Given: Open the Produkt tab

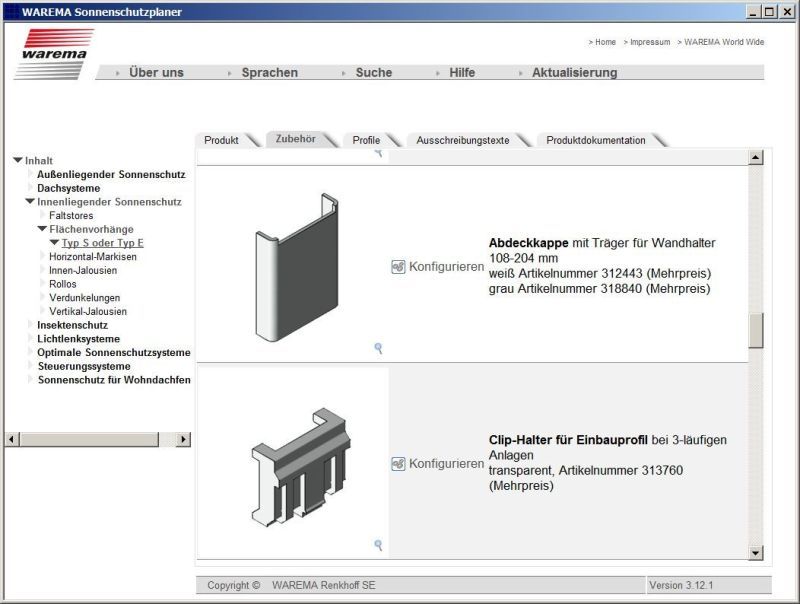Looking at the screenshot, I should coord(221,140).
